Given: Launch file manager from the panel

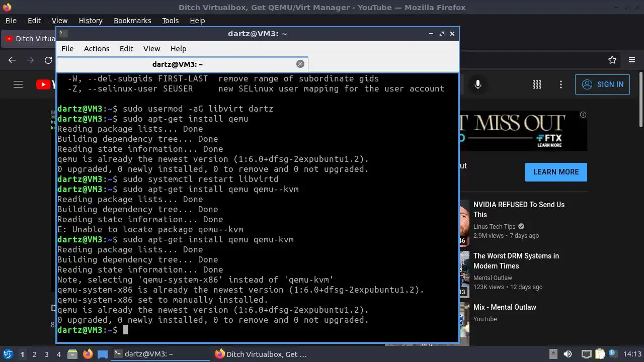Looking at the screenshot, I should point(72,354).
